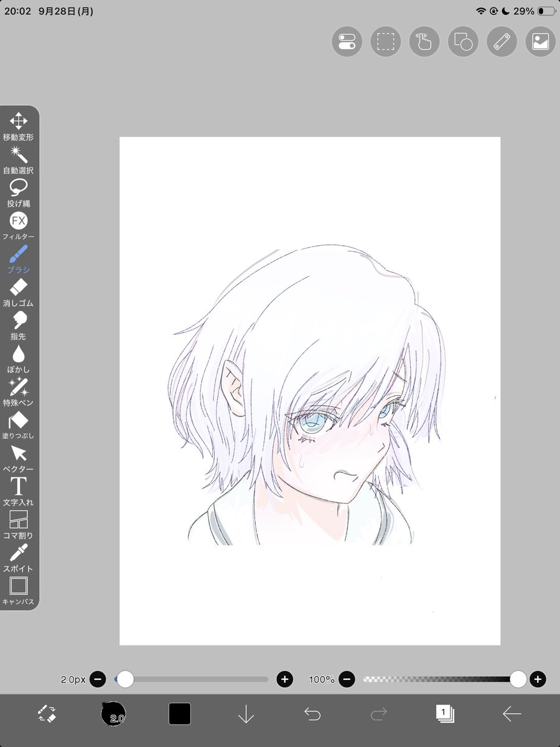560x747 pixels.
Task: Open the FX フィルター tool
Action: point(19,227)
